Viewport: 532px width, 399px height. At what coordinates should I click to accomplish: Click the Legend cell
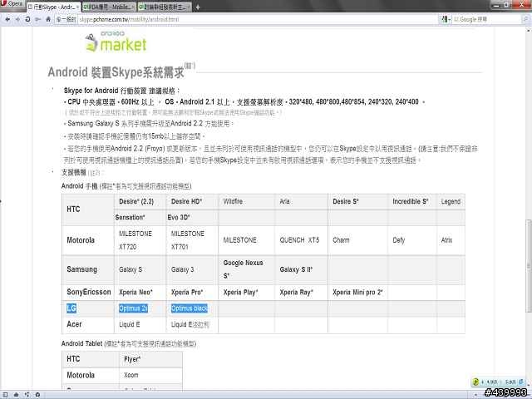click(x=451, y=201)
